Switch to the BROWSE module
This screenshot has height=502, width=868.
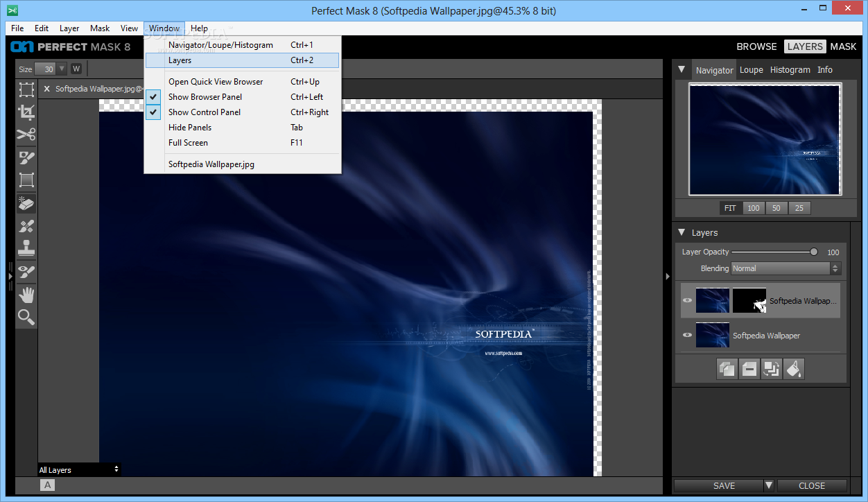click(756, 46)
